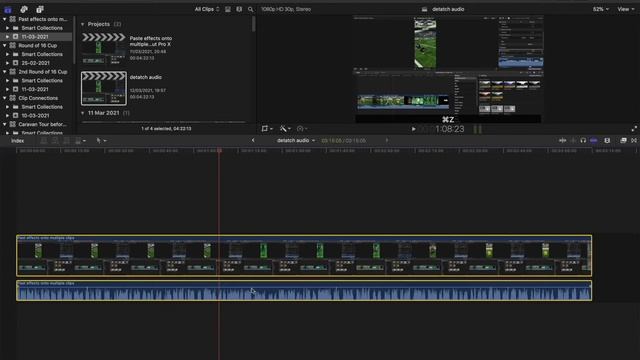Select the detached audio waveform clip
Viewport: 640px width, 360px height.
click(304, 291)
